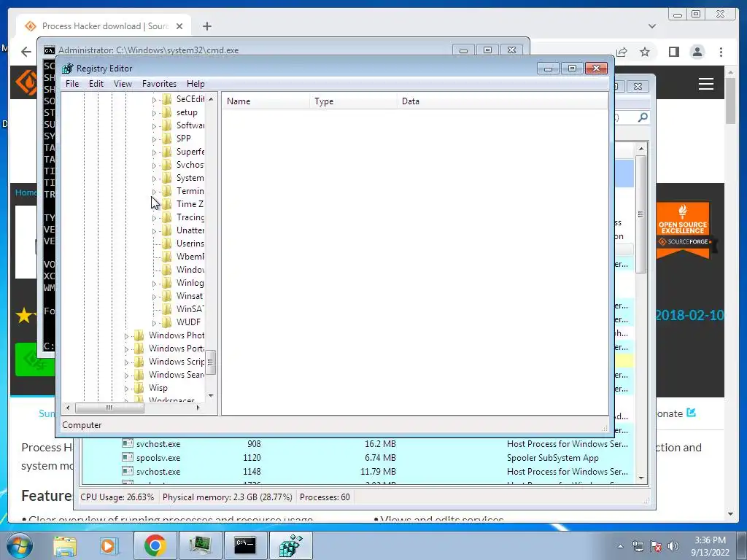The height and width of the screenshot is (560, 747).
Task: Select the Superfetch key folder icon
Action: pos(167,152)
